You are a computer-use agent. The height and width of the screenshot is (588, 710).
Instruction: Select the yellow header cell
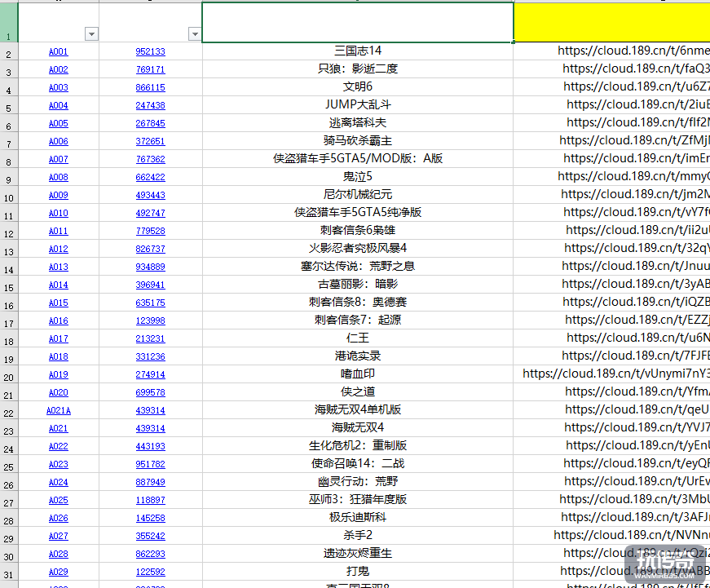pos(611,23)
